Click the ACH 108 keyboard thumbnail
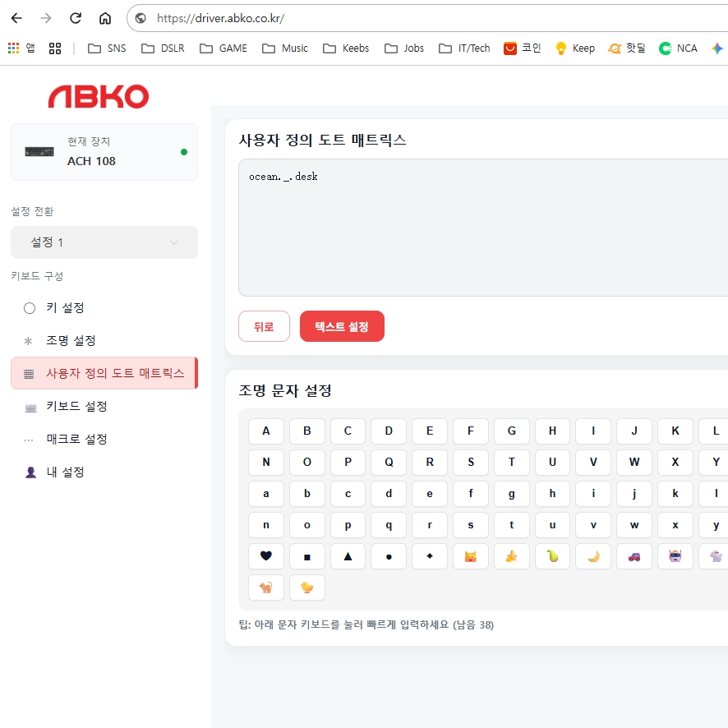The height and width of the screenshot is (728, 728). click(x=39, y=151)
